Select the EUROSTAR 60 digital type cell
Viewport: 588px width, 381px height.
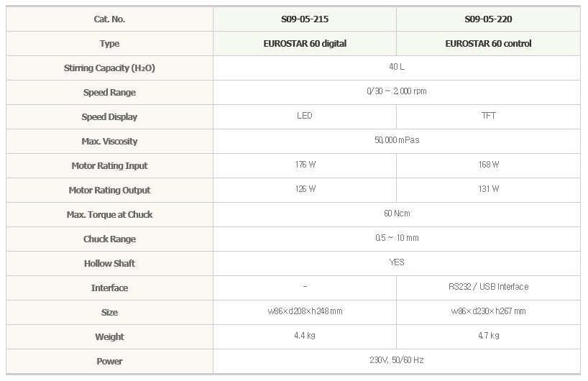pos(305,44)
